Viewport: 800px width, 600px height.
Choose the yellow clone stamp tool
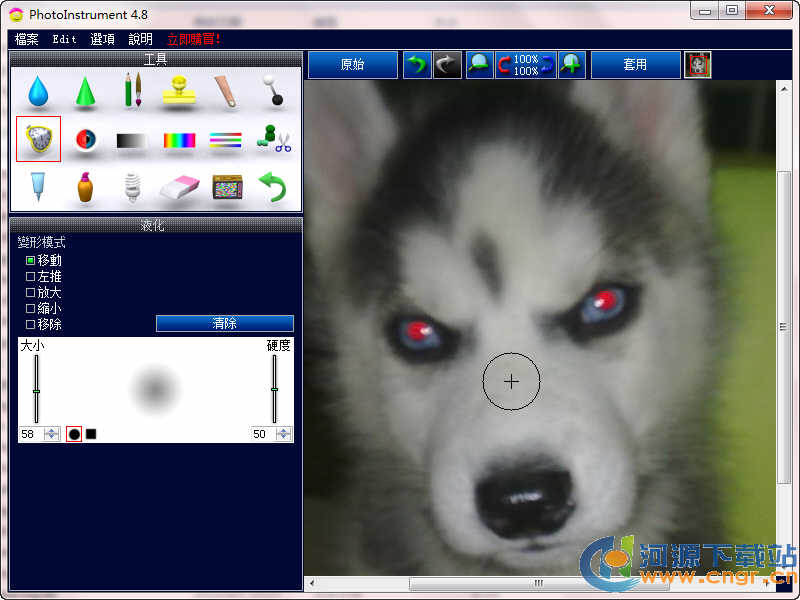(x=179, y=92)
